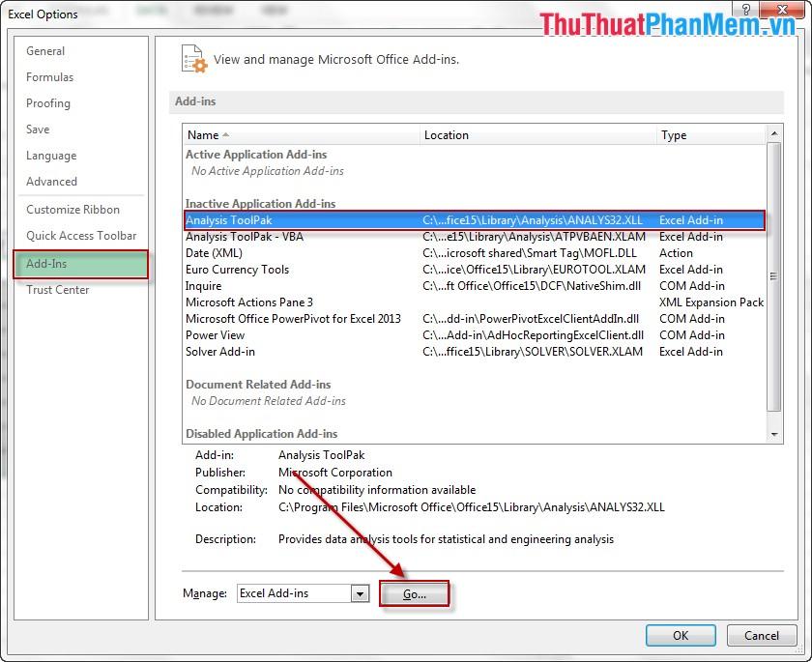Select Microsoft Office PowerPivot for Excel 2013
This screenshot has height=662, width=812.
point(475,318)
